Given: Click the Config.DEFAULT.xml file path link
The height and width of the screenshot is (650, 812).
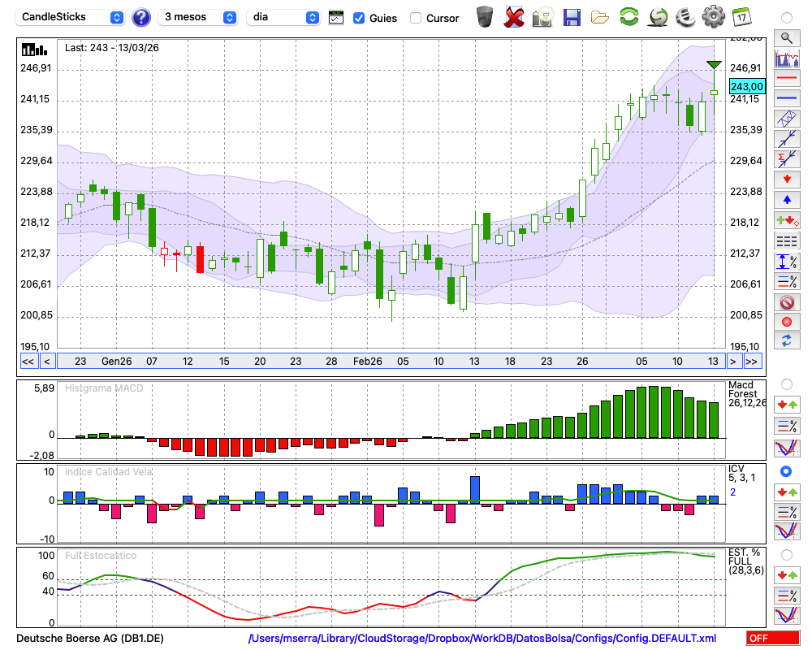Looking at the screenshot, I should pos(482,639).
